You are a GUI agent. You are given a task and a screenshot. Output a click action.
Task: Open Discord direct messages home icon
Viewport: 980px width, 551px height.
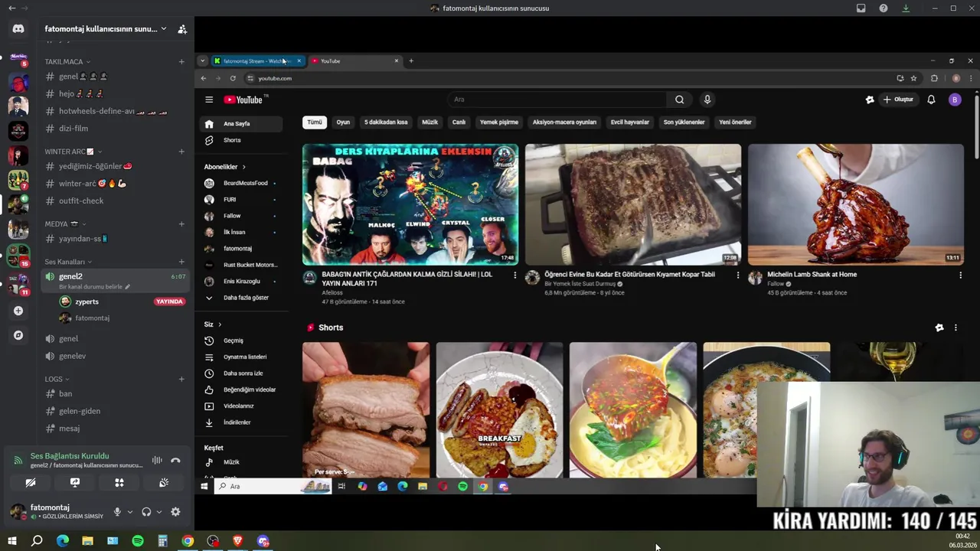coord(18,29)
